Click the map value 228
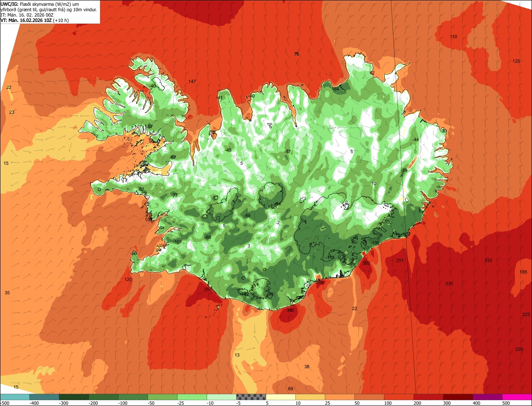This screenshot has width=532, height=406. tap(519, 350)
